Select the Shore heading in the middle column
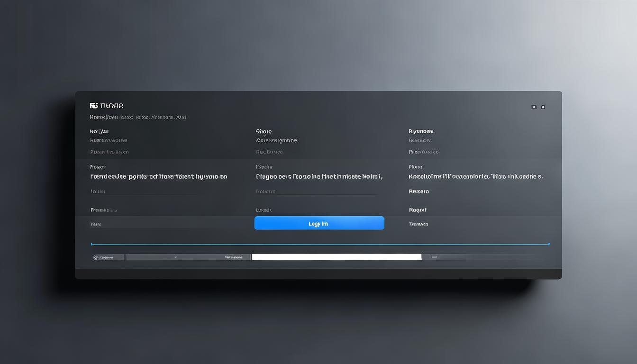Viewport: 637px width, 364px height. pyautogui.click(x=264, y=131)
